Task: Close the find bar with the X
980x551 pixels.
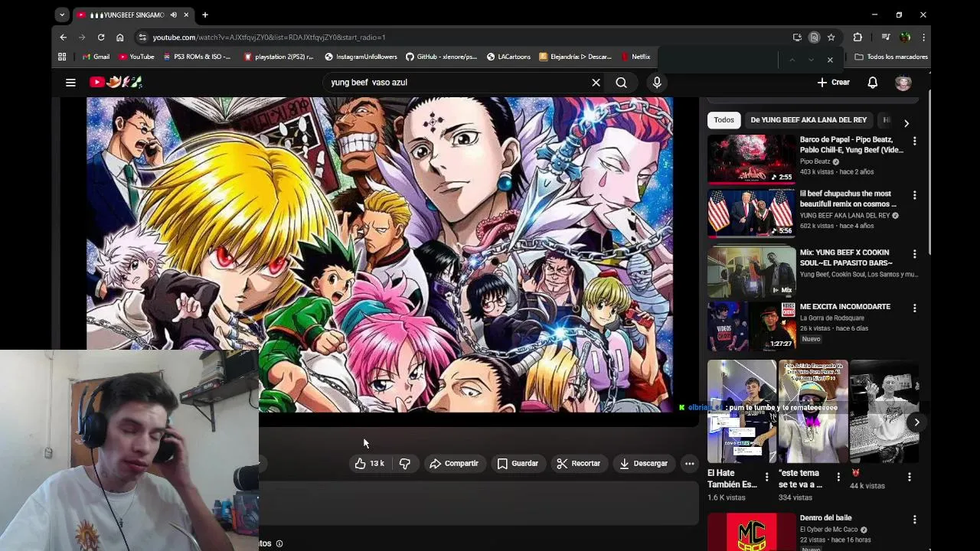Action: [x=830, y=60]
